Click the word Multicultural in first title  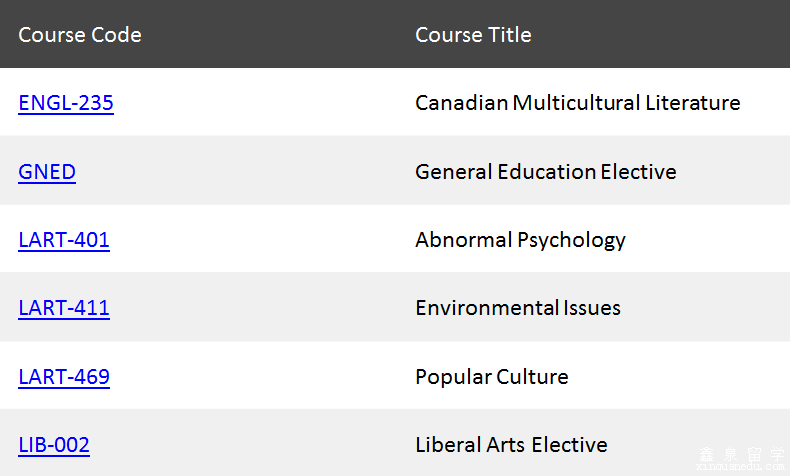tap(576, 103)
